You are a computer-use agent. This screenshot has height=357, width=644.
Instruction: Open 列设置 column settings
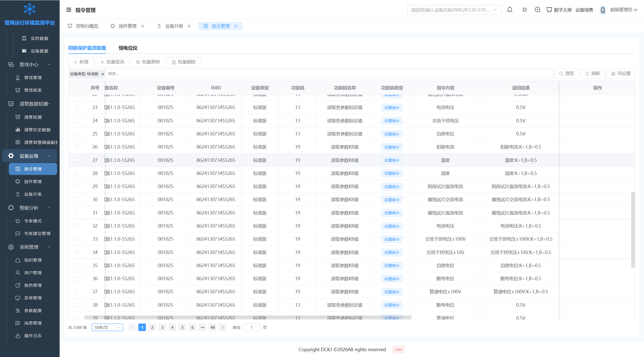(x=621, y=74)
